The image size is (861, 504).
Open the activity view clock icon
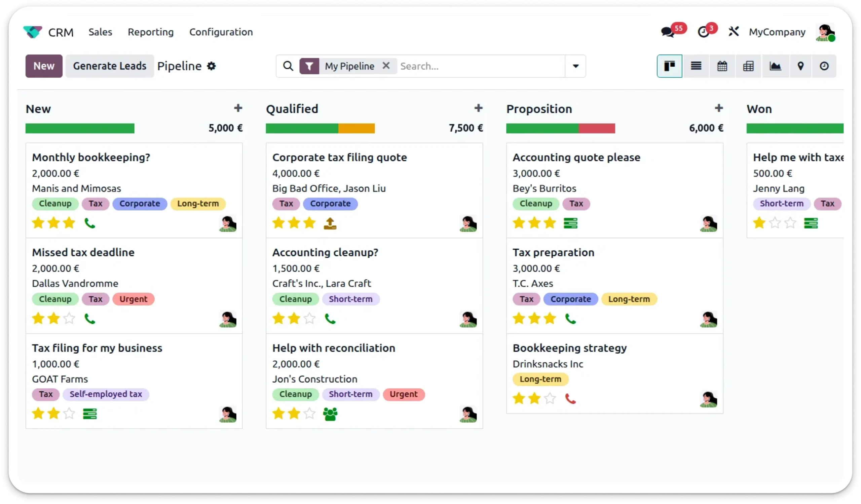pos(824,66)
